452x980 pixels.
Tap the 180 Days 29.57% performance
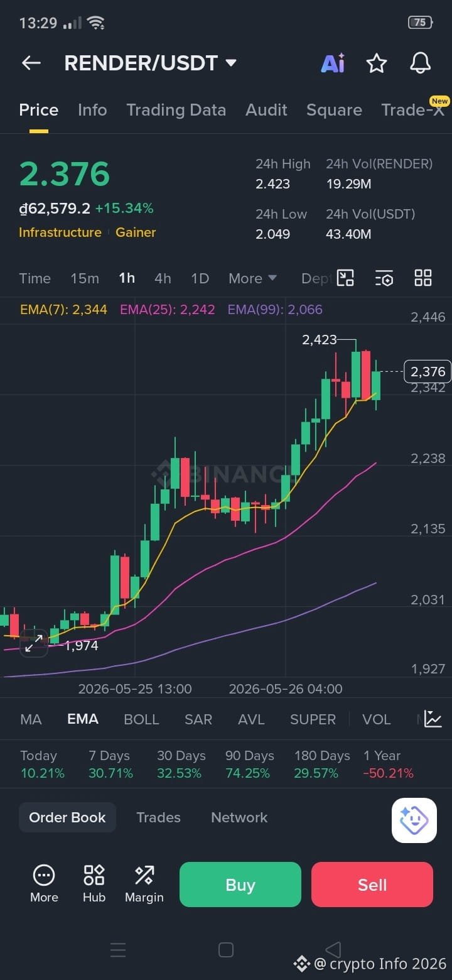322,764
